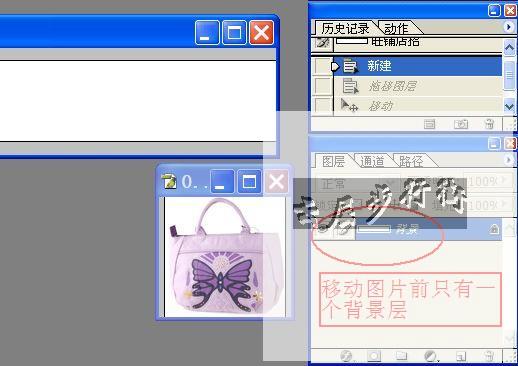Switch to the 通道 tab
Viewport: 518px width, 366px height.
coord(372,162)
